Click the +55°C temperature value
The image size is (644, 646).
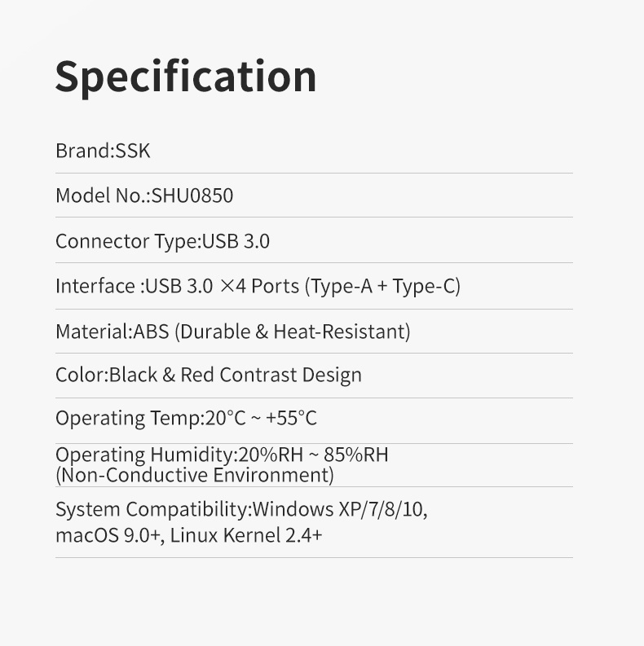(291, 418)
